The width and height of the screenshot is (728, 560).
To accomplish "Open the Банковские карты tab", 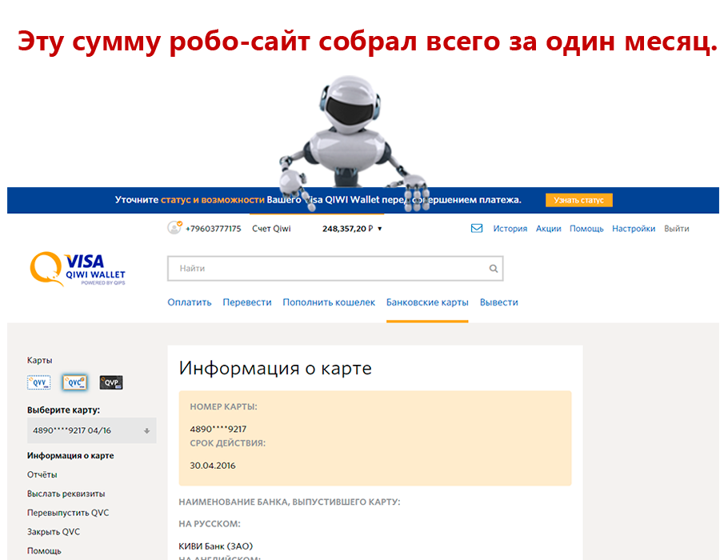I will tap(427, 302).
